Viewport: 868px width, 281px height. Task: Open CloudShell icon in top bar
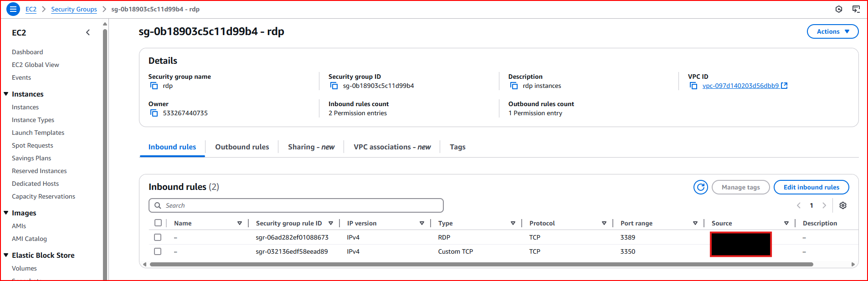(856, 9)
